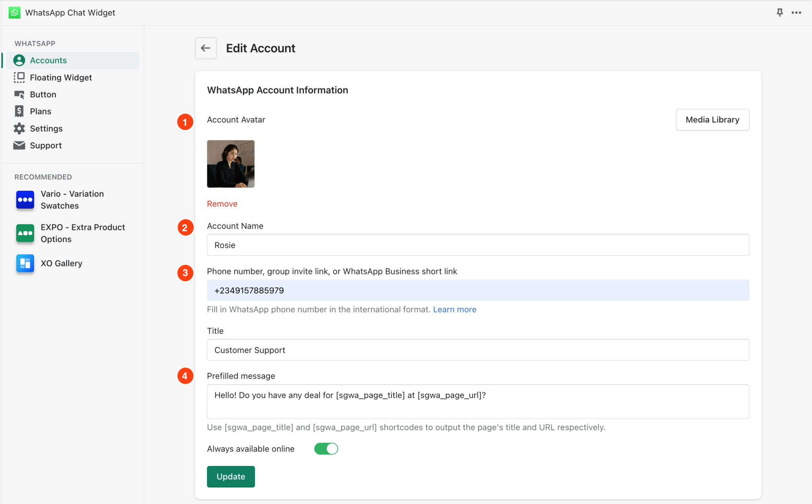Open XO Gallery recommendation
This screenshot has height=504, width=812.
tap(61, 263)
